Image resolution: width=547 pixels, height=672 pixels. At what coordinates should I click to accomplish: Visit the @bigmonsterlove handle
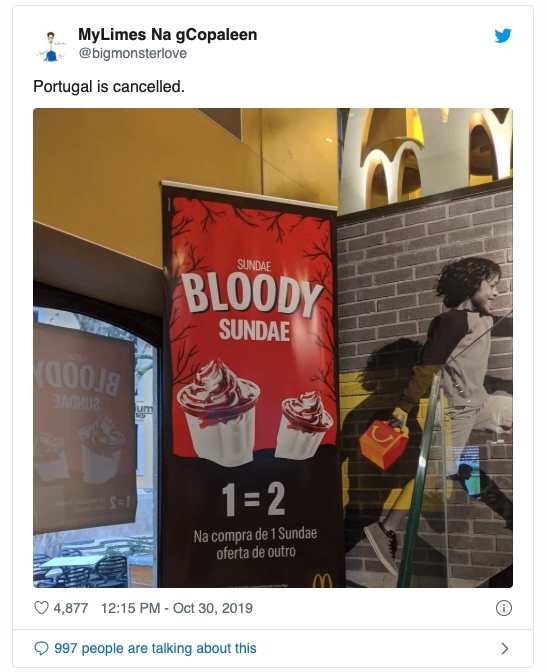tap(132, 54)
